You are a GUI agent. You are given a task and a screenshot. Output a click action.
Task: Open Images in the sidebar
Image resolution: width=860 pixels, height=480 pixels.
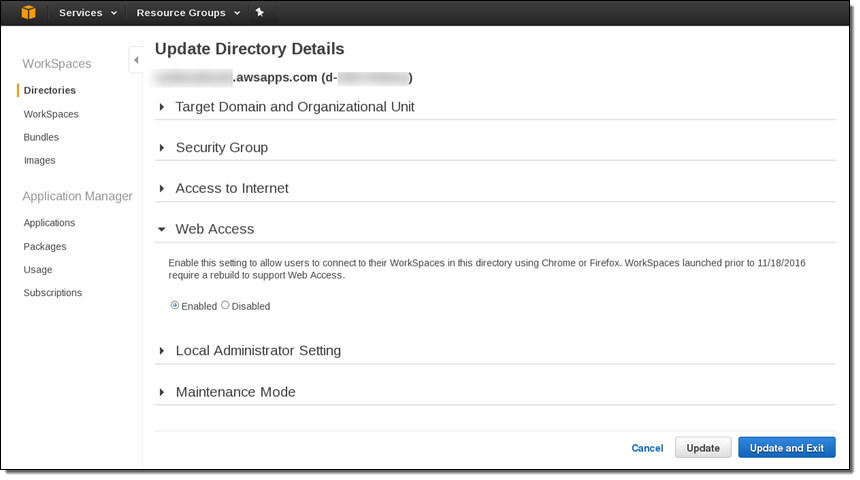pos(40,160)
